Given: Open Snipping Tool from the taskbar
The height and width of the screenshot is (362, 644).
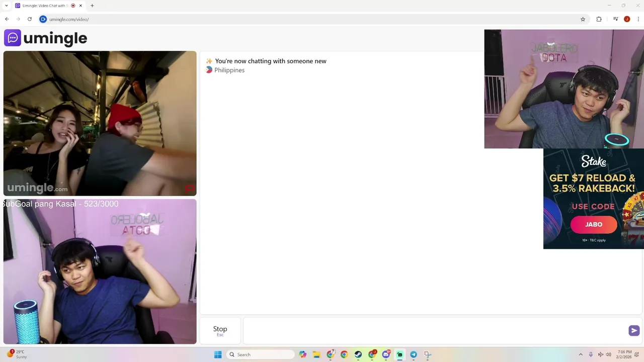Looking at the screenshot, I should click(x=427, y=354).
